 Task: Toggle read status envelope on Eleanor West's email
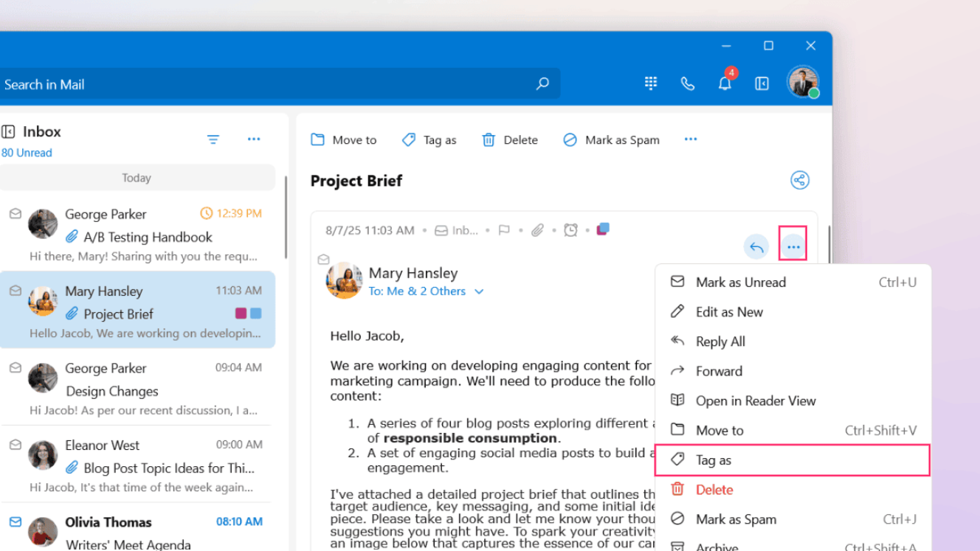click(x=15, y=445)
